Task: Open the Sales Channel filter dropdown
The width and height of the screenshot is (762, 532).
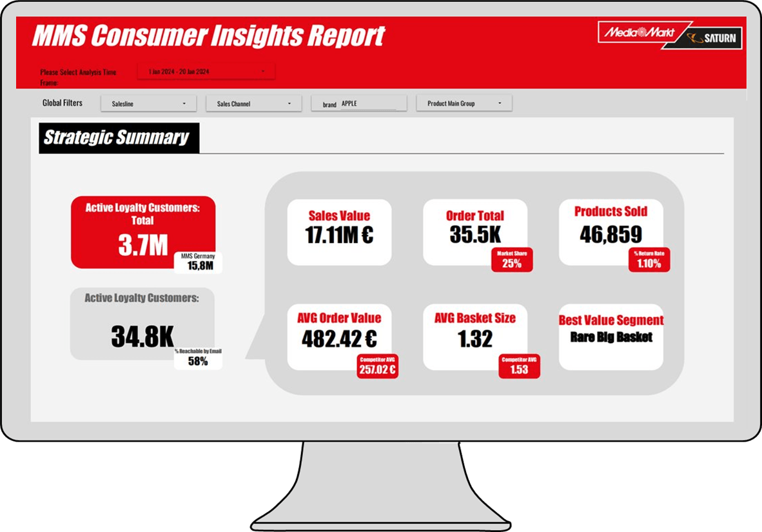Action: coord(253,103)
